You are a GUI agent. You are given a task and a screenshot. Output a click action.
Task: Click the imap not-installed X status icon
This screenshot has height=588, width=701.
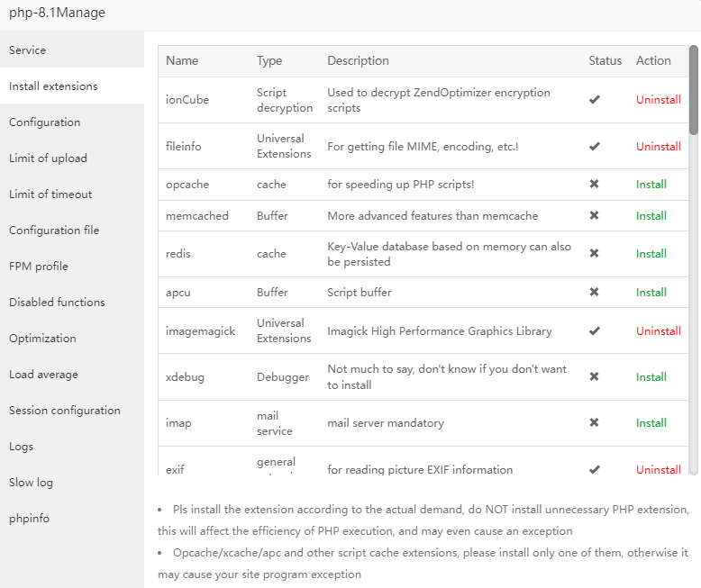point(595,423)
